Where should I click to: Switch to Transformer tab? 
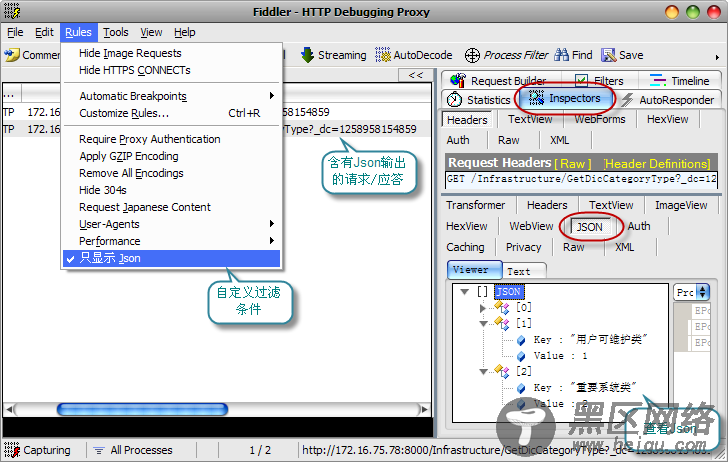[x=475, y=205]
